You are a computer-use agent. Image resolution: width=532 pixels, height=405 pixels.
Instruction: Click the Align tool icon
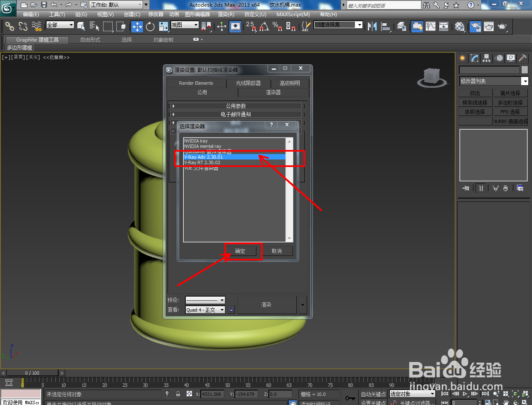click(x=386, y=27)
